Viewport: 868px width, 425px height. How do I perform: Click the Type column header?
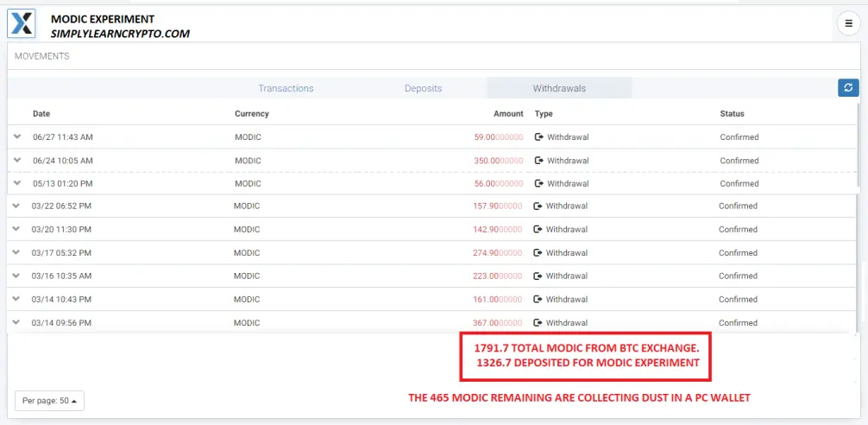(x=544, y=113)
